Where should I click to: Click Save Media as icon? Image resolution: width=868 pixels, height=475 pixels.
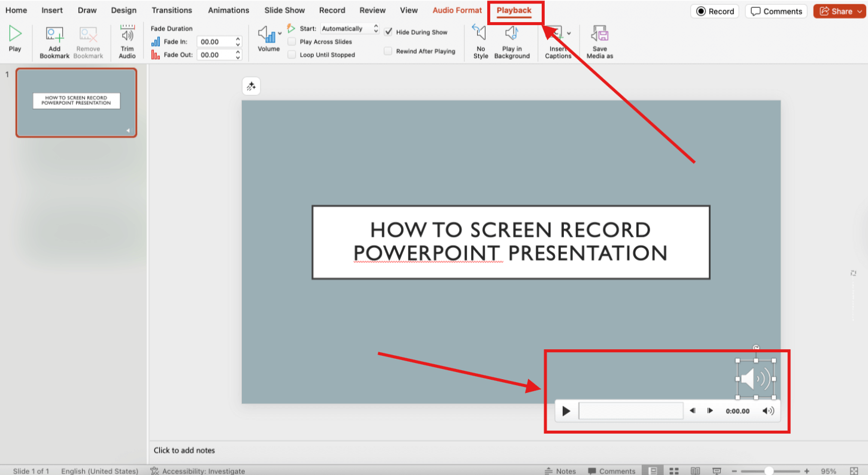pos(599,41)
